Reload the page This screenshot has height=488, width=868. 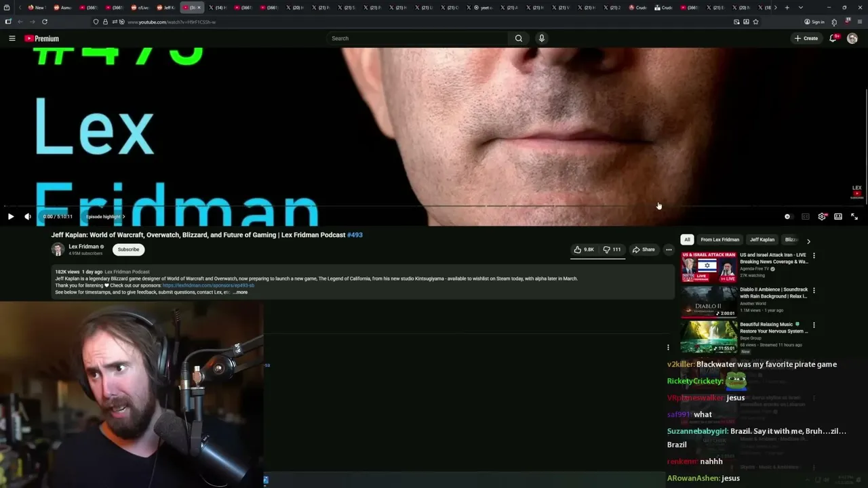tap(45, 22)
